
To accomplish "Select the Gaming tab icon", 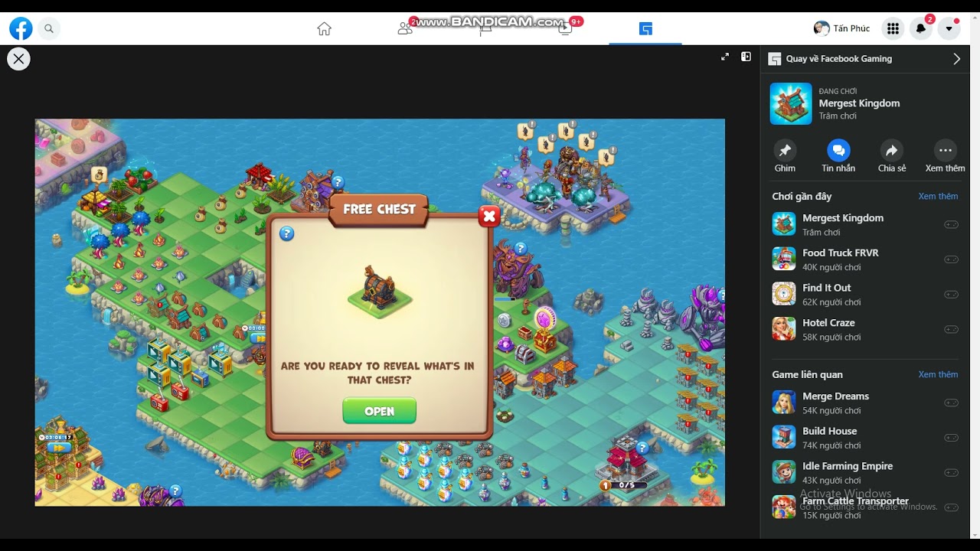I will click(x=645, y=29).
